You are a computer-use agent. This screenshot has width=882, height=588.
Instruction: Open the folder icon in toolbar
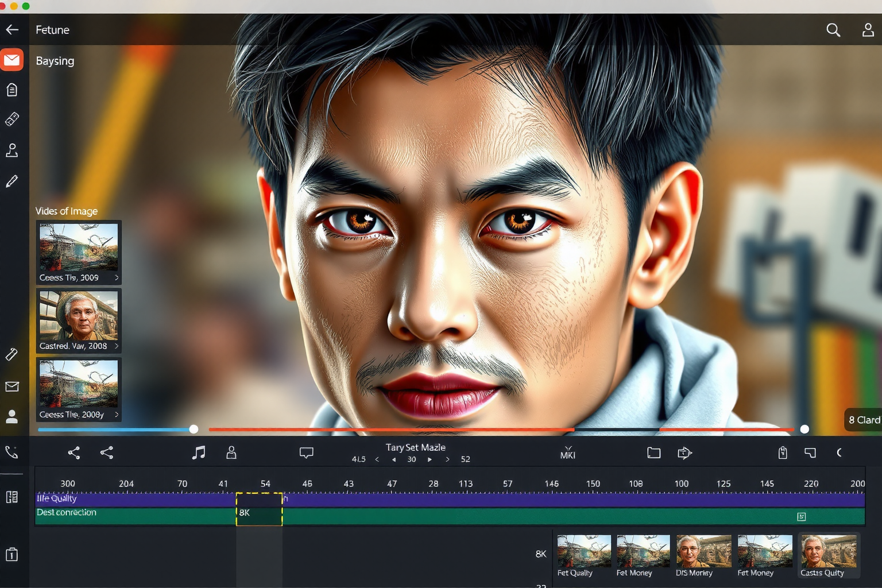(x=653, y=452)
